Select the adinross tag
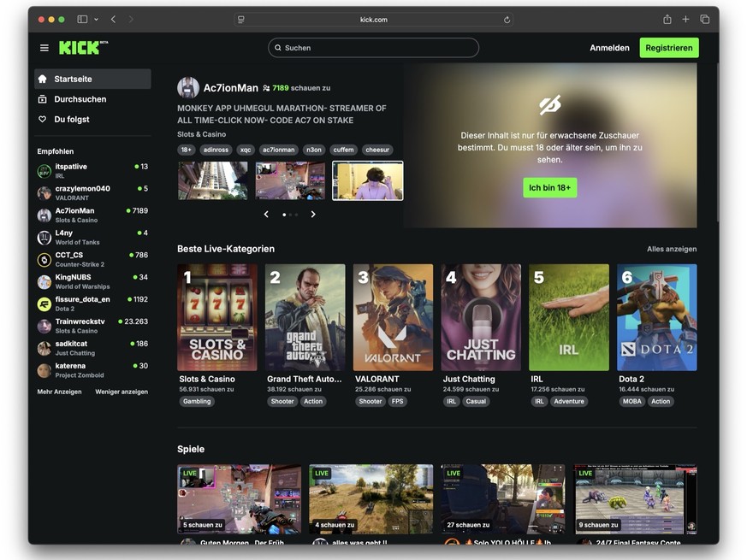747x560 pixels. click(216, 150)
